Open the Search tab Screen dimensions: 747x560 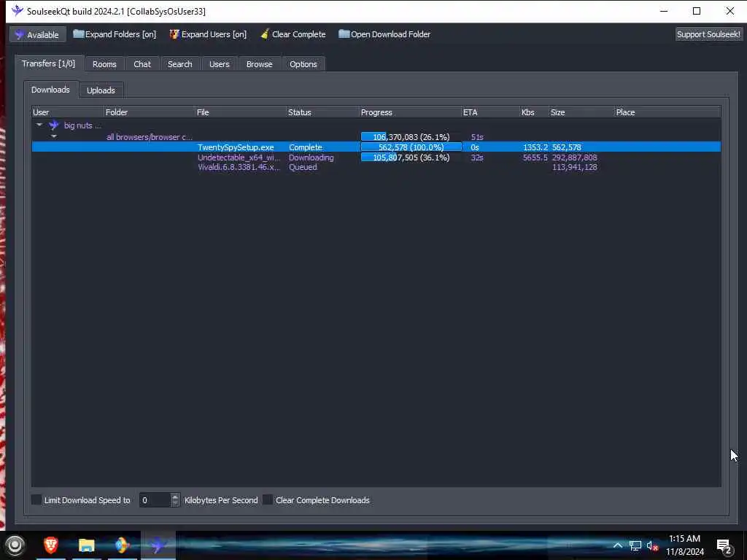click(179, 64)
